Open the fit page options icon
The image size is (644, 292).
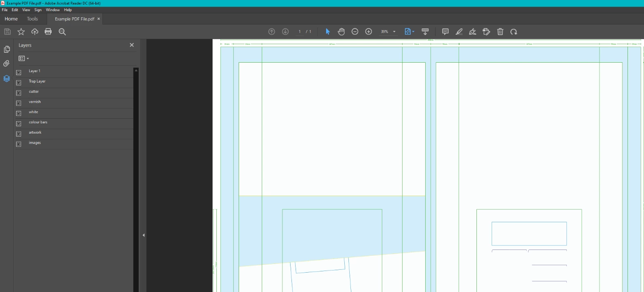click(x=409, y=32)
